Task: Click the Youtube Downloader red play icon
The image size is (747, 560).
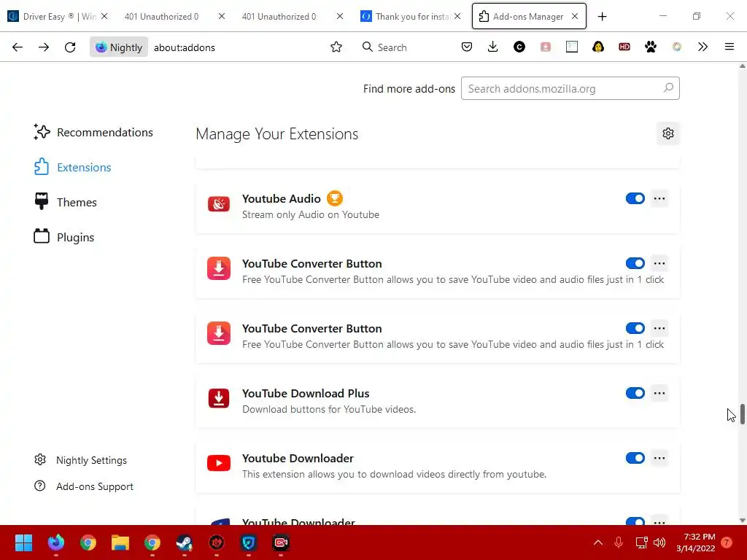Action: (219, 463)
